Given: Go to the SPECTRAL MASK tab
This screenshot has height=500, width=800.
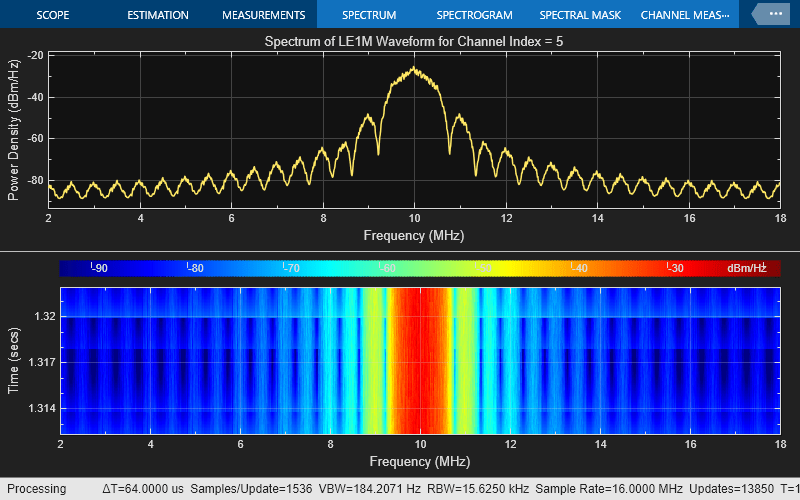Looking at the screenshot, I should [580, 15].
